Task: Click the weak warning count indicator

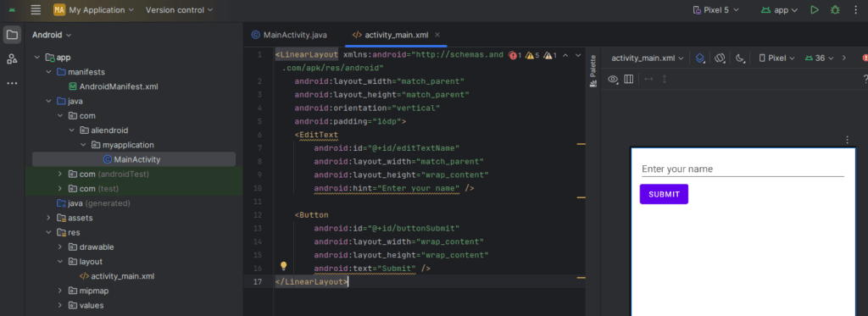Action: [x=549, y=55]
